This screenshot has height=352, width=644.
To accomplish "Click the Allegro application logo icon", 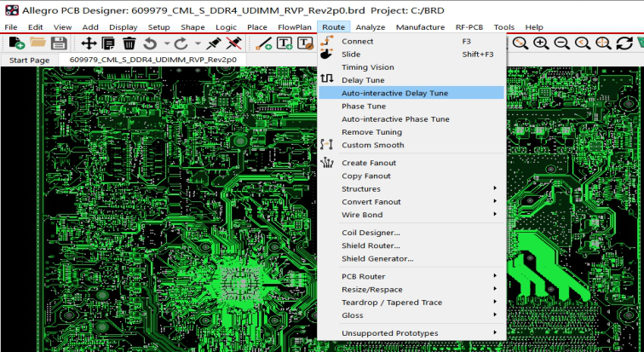I will pyautogui.click(x=12, y=10).
